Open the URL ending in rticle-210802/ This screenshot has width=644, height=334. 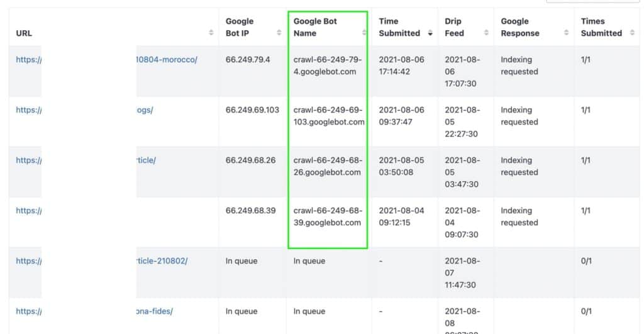tap(162, 261)
